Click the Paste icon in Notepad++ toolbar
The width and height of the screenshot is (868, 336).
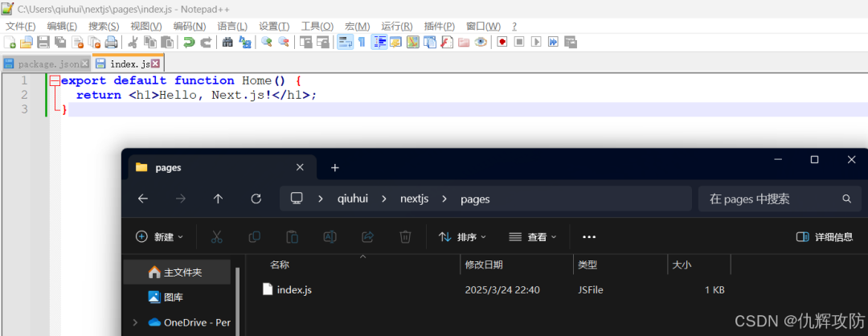(x=167, y=42)
